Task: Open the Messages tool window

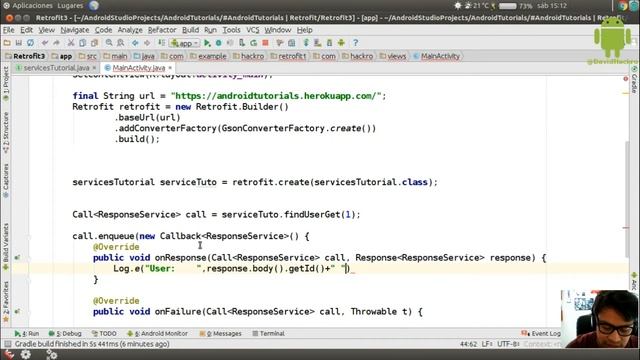Action: pyautogui.click(x=220, y=333)
